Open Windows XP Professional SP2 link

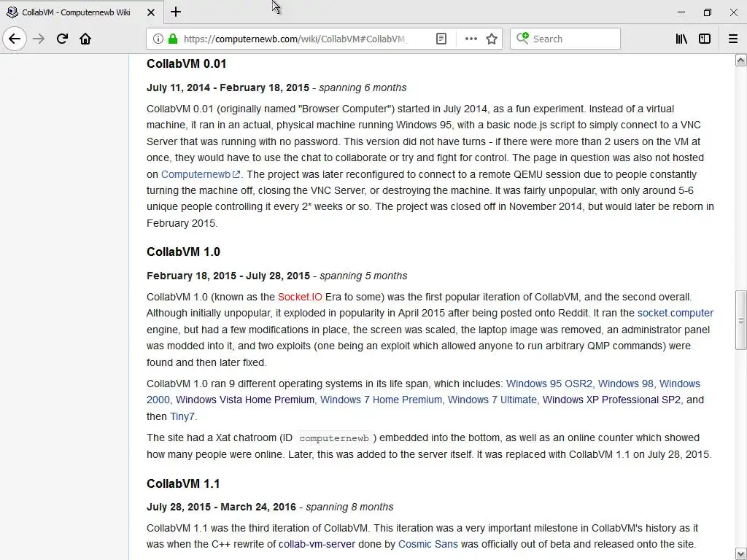612,400
